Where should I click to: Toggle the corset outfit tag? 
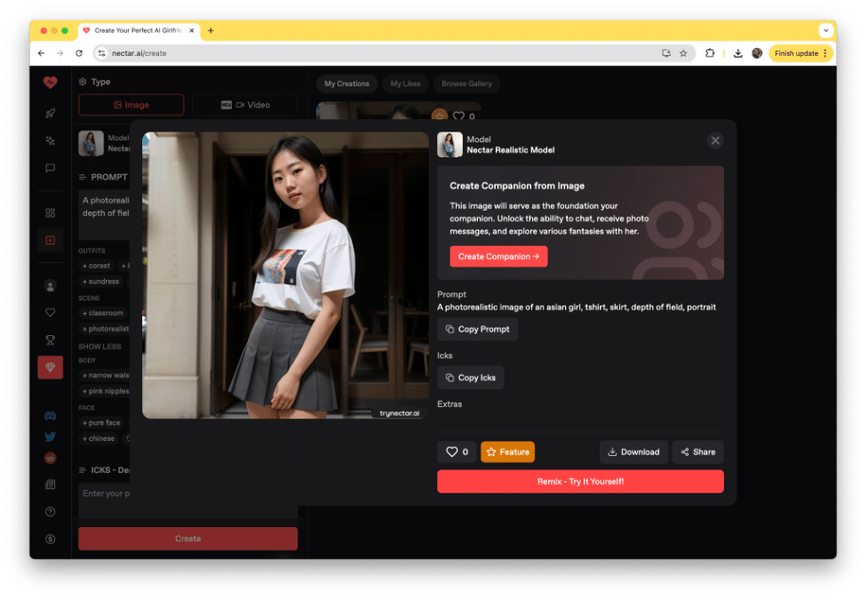point(96,265)
